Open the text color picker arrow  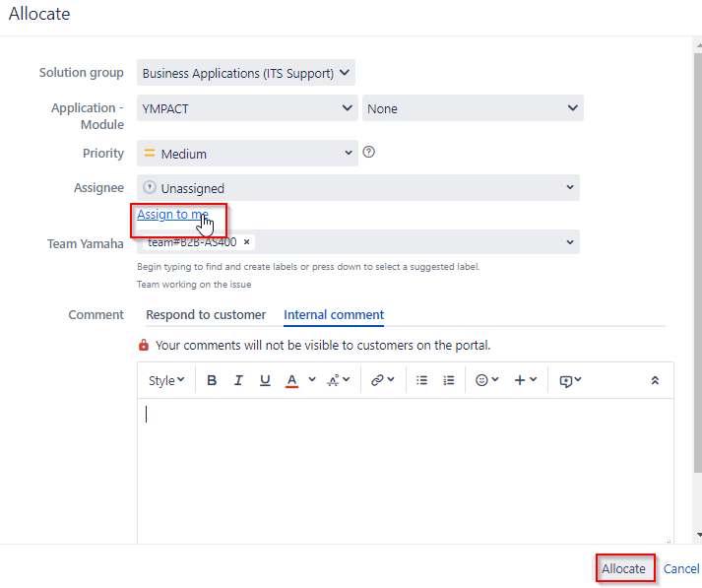(312, 380)
